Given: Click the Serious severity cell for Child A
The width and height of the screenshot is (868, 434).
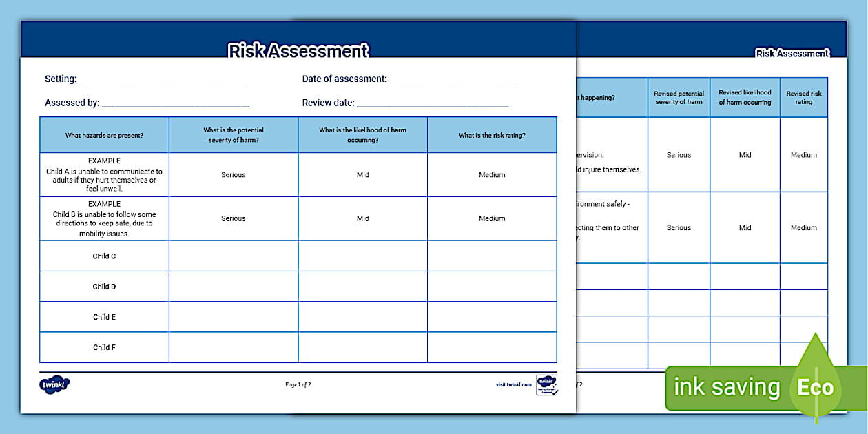Looking at the screenshot, I should pos(233,174).
